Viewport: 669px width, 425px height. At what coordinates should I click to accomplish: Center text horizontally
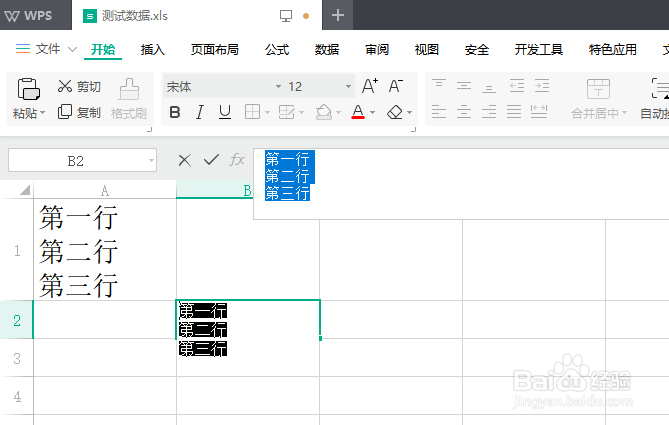pos(464,112)
